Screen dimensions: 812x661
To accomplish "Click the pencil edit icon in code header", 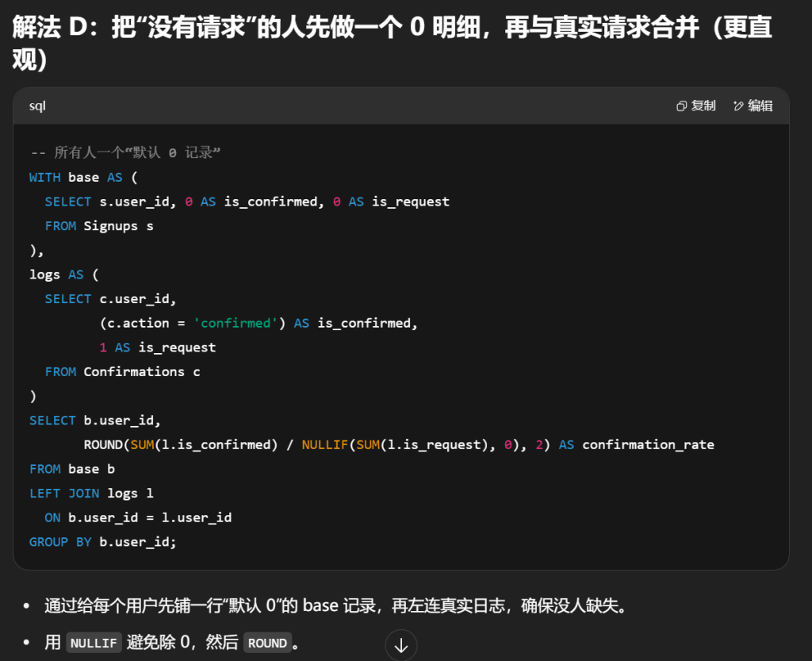I will coord(738,106).
